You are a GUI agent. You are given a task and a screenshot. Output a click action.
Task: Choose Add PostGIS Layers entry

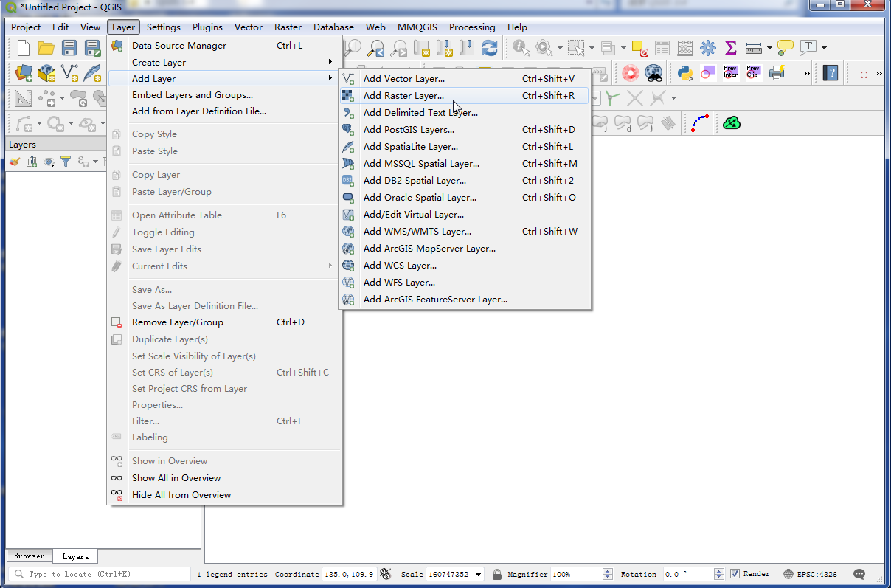(464, 129)
